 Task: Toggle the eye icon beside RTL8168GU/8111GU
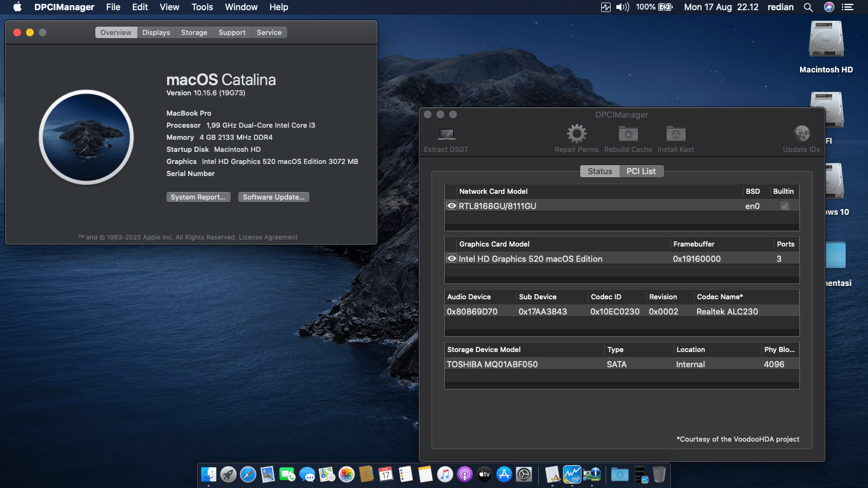pyautogui.click(x=451, y=206)
